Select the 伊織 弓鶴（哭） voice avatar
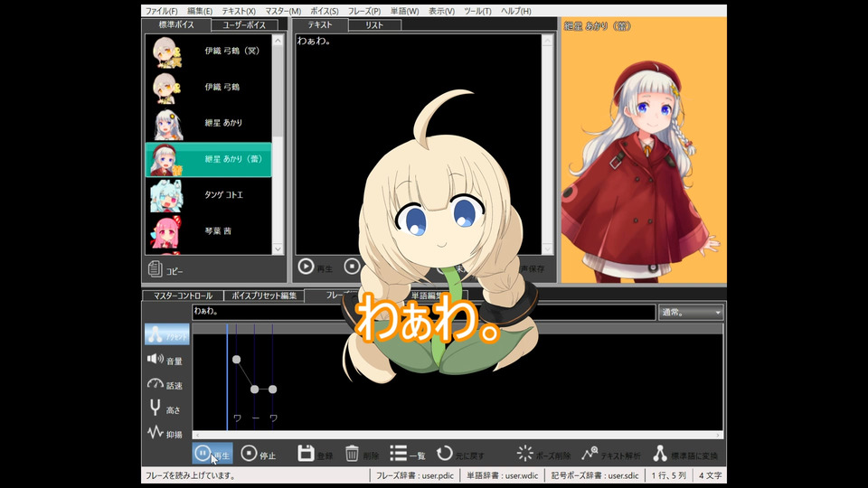This screenshot has height=488, width=868. pyautogui.click(x=166, y=52)
